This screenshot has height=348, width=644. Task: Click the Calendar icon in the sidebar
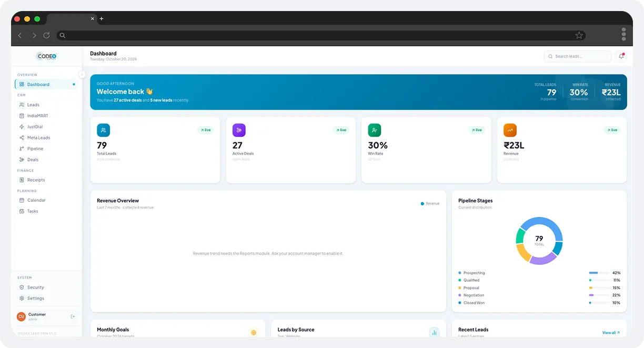(22, 200)
